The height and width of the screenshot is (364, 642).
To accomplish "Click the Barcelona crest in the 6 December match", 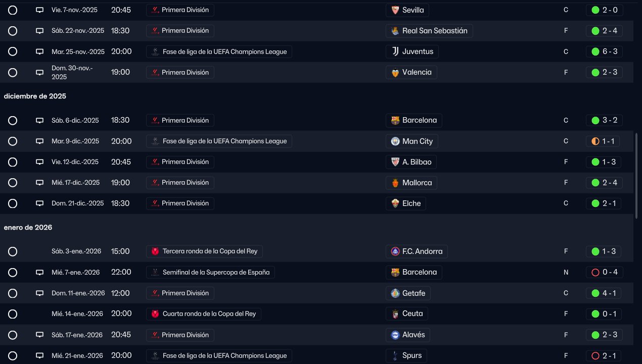I will click(395, 121).
